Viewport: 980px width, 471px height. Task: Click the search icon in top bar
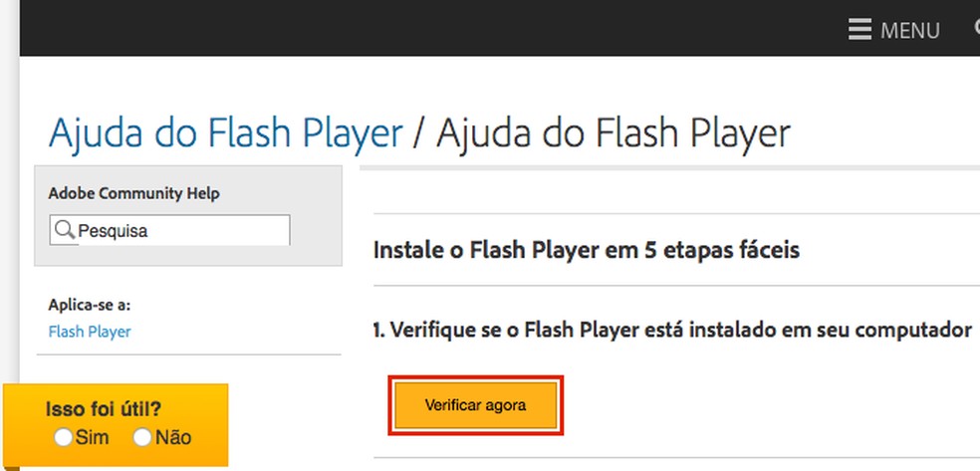[976, 29]
